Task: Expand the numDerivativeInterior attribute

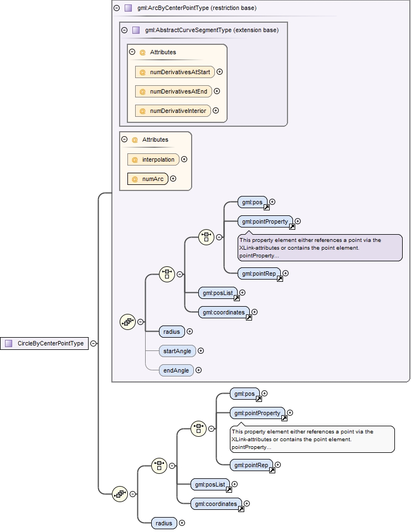Action: point(216,110)
